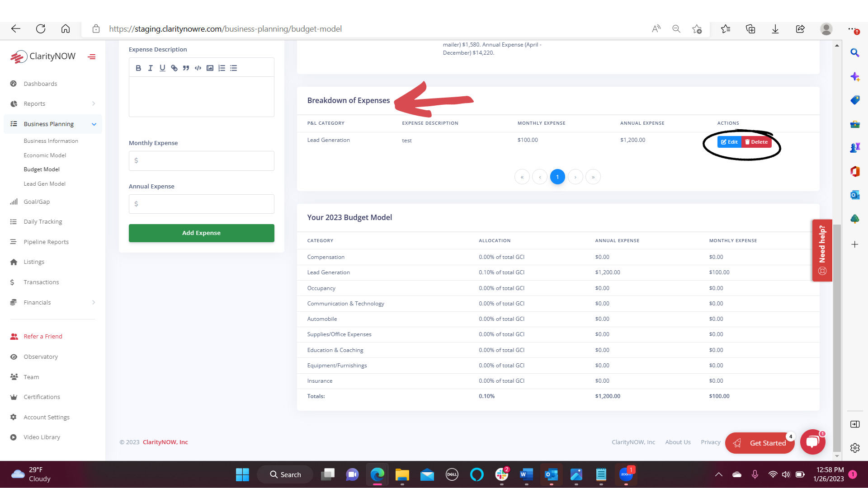Create a bulleted list in editor
Viewport: 868px width, 488px height.
tap(233, 68)
